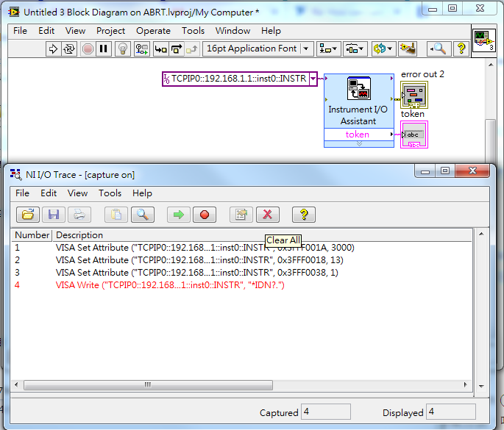This screenshot has width=504, height=430.
Task: Open NI I/O Trace Edit menu
Action: click(49, 193)
